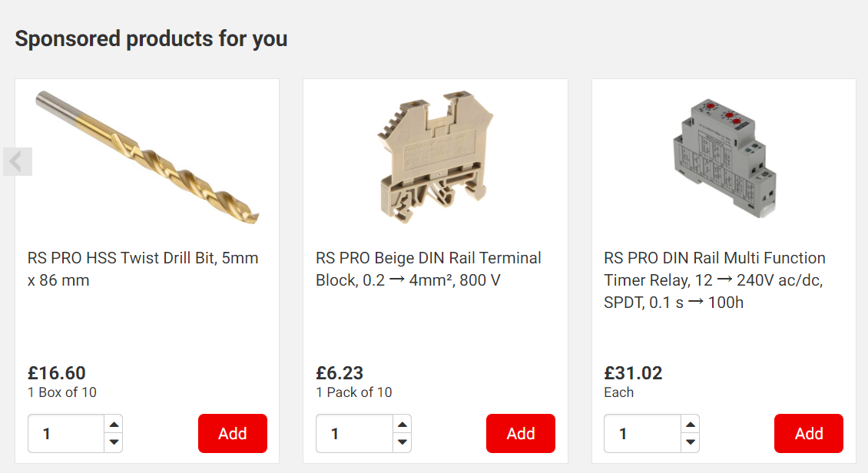Viewport: 868px width, 473px height.
Task: Increase the drill bit quantity
Action: (x=114, y=424)
